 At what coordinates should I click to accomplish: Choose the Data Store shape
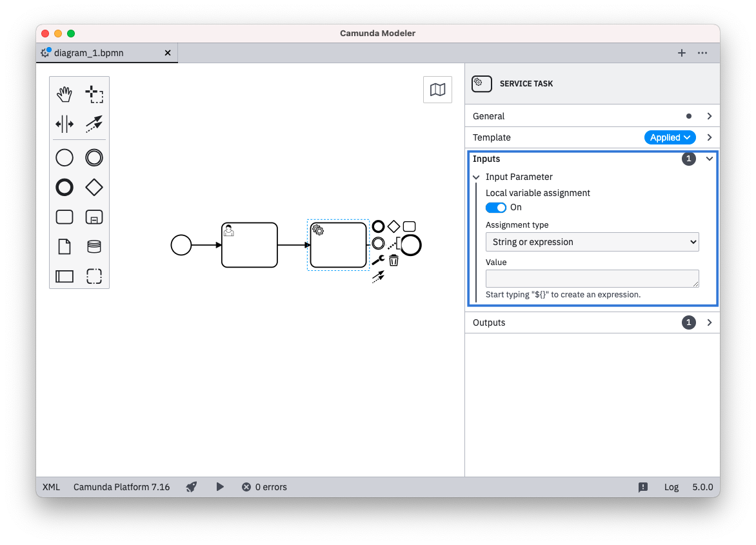[x=94, y=247]
